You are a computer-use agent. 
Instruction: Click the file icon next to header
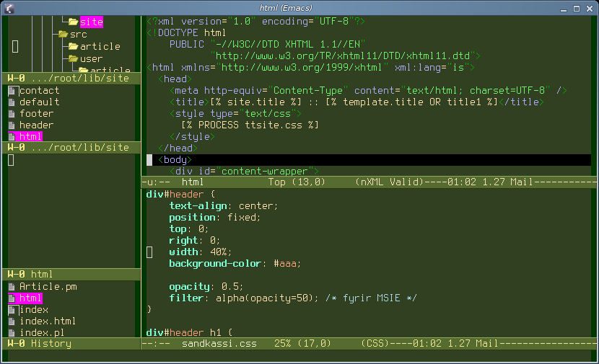(x=12, y=125)
